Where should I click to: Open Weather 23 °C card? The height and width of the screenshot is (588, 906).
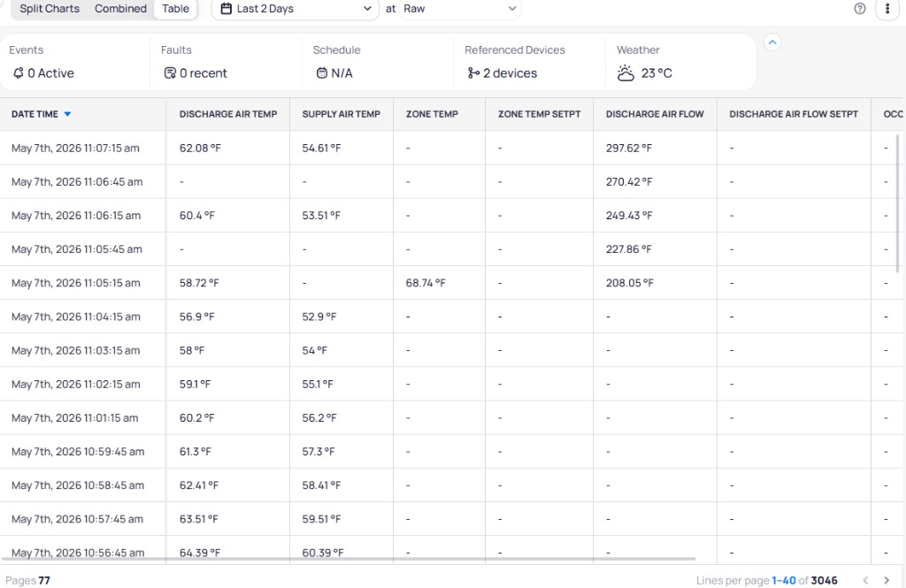[x=680, y=61]
